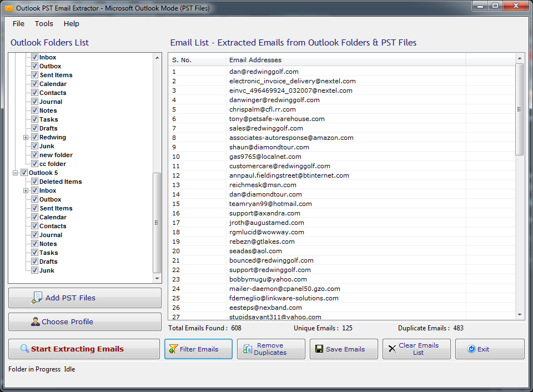Click the Add PST Files button
Image resolution: width=533 pixels, height=392 pixels.
click(x=85, y=298)
